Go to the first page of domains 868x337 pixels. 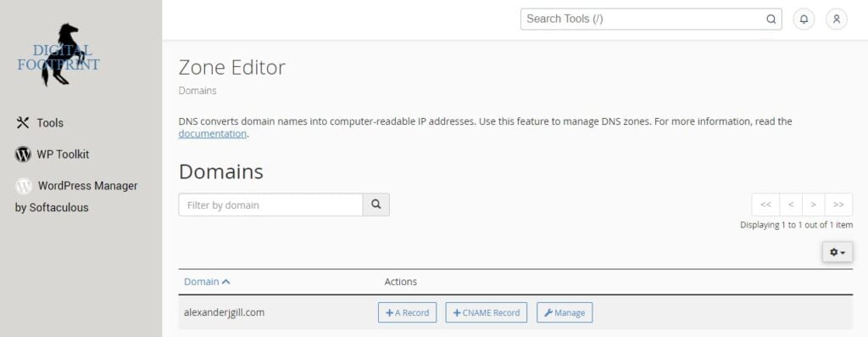pos(765,205)
